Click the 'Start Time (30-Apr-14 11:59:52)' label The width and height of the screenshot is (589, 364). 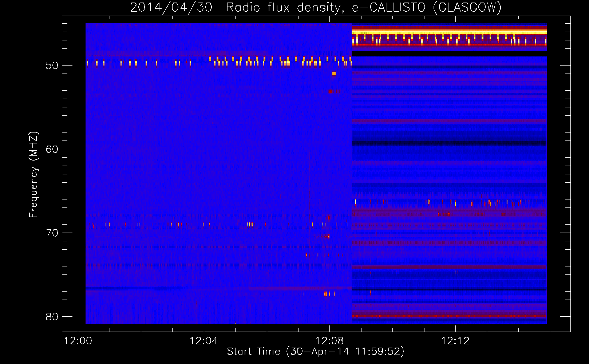(x=316, y=352)
